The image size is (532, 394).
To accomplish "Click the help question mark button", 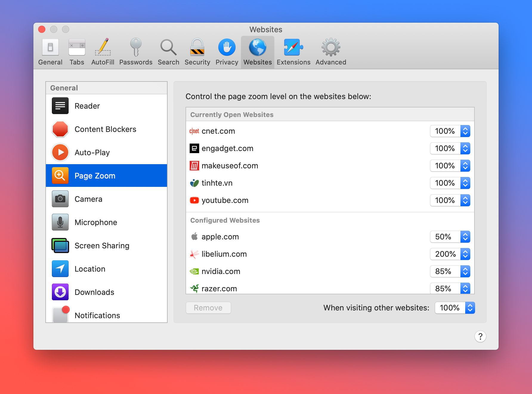I will coord(480,336).
